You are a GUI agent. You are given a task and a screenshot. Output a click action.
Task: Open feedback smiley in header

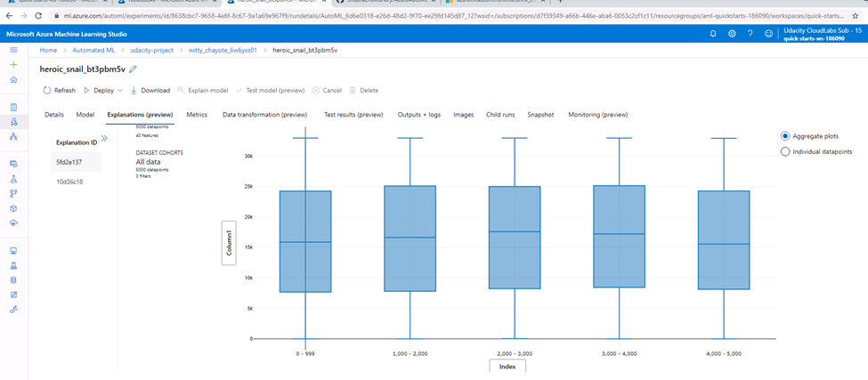click(x=768, y=34)
